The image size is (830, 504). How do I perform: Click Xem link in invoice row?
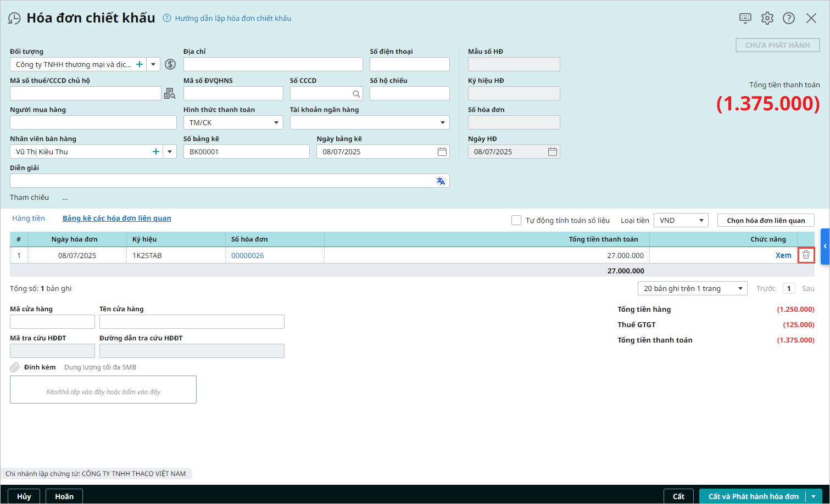click(x=783, y=255)
